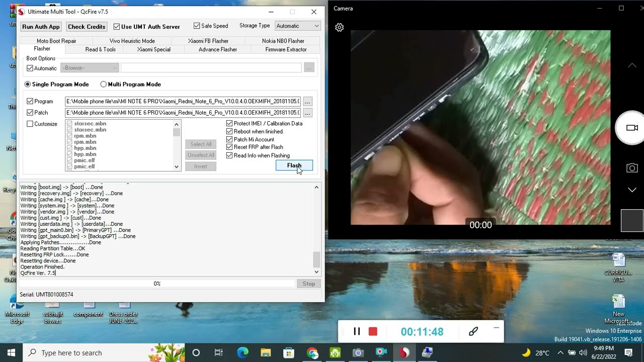The image size is (644, 362).
Task: Toggle Read Info when Flashing option
Action: (229, 155)
